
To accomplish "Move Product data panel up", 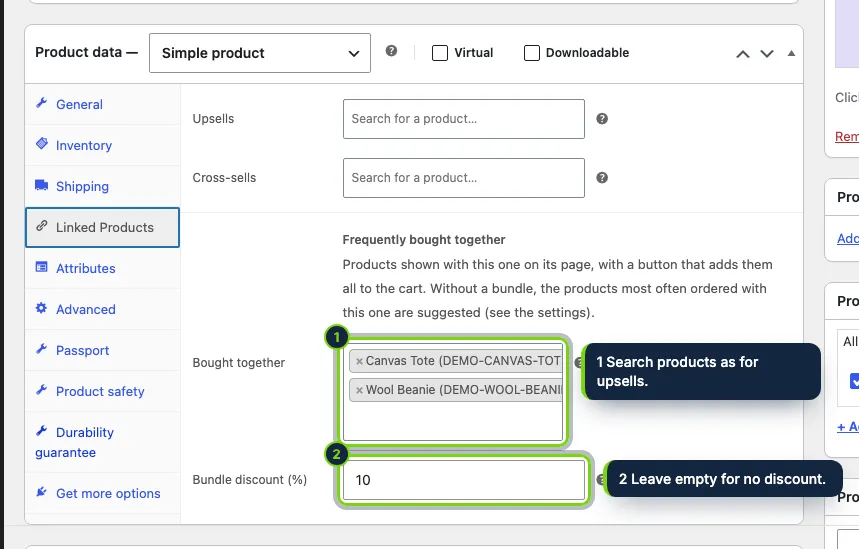I will coord(743,54).
